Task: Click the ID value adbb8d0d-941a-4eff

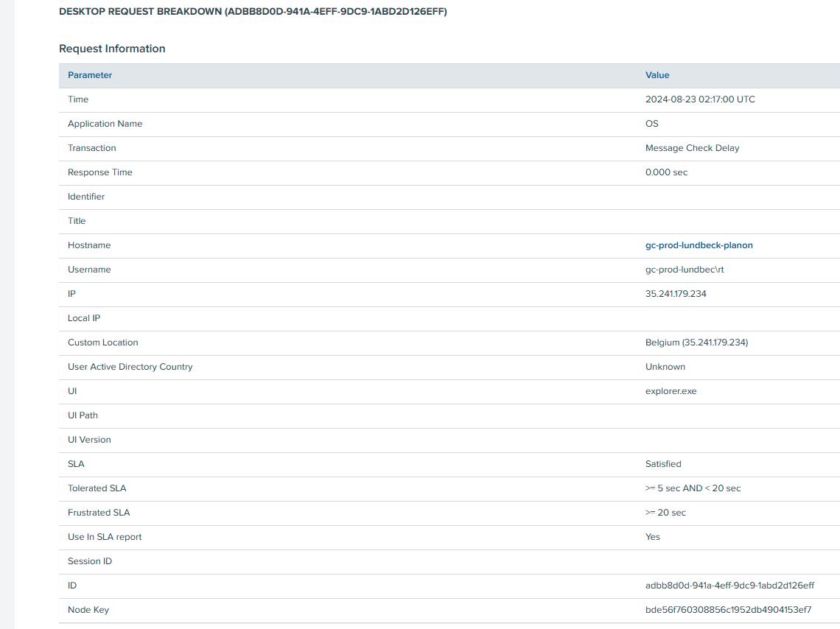Action: (x=729, y=586)
